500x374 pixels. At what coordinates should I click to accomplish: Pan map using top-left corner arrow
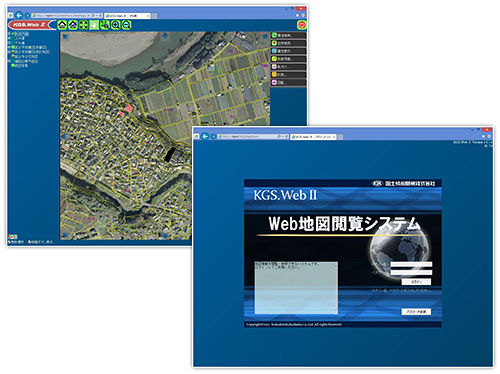click(65, 37)
